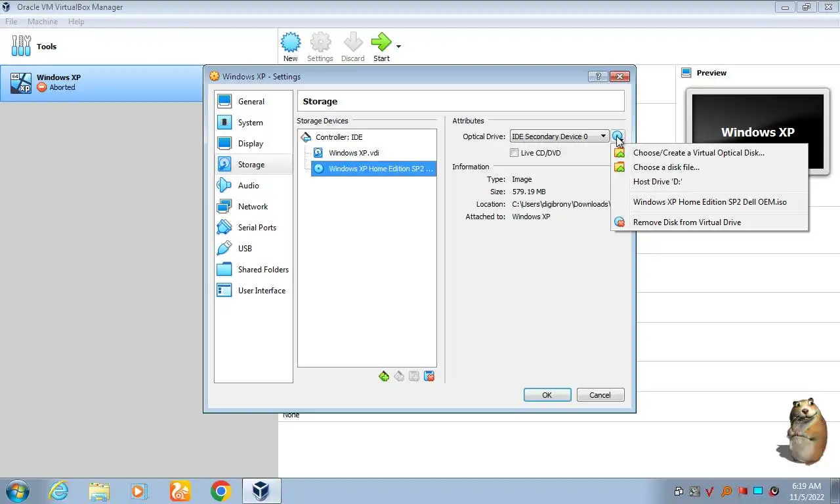Click the hamster desktop gadget
This screenshot has width=840, height=504.
pyautogui.click(x=802, y=430)
